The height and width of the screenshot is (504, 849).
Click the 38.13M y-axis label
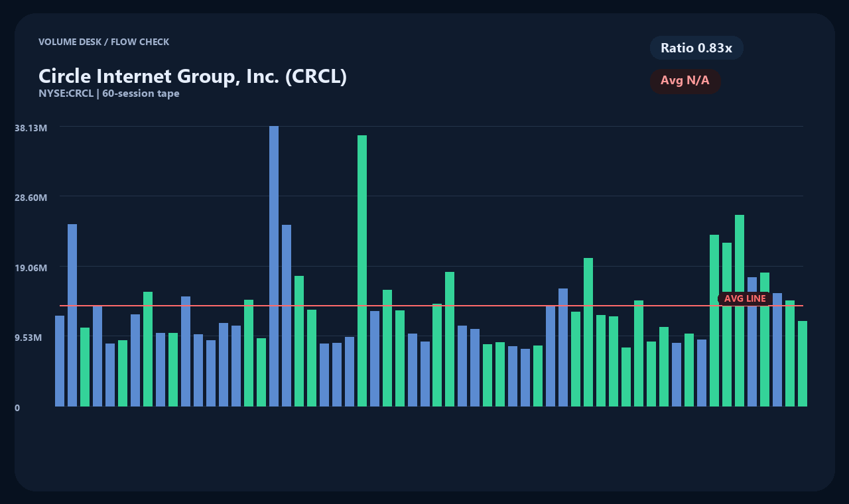[x=31, y=127]
